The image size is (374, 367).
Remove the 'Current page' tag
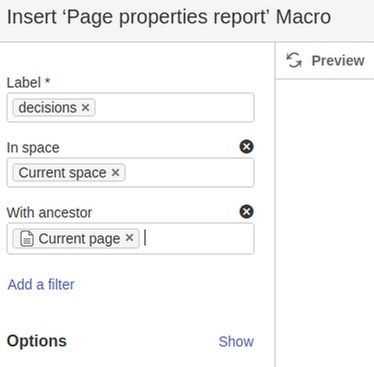[x=129, y=238]
